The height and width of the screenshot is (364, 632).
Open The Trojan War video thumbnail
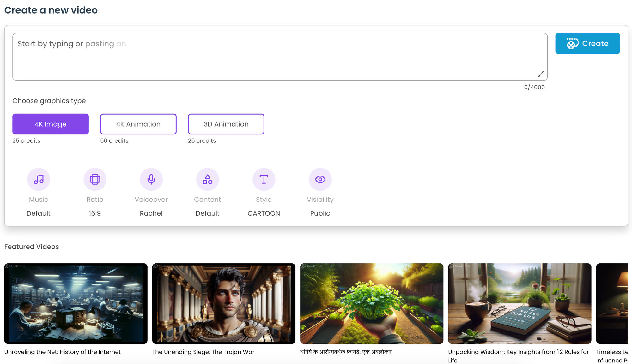coord(224,303)
